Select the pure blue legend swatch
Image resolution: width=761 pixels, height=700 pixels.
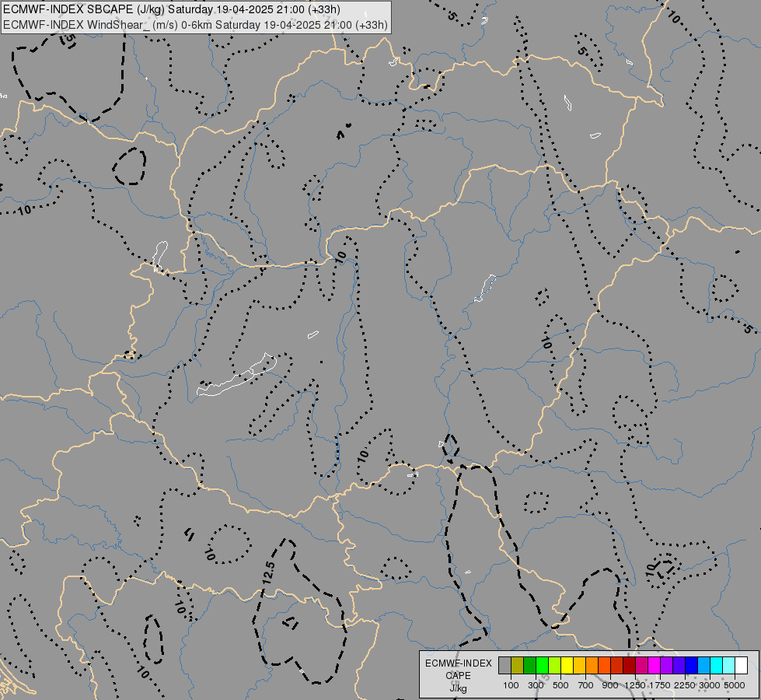coord(692,666)
